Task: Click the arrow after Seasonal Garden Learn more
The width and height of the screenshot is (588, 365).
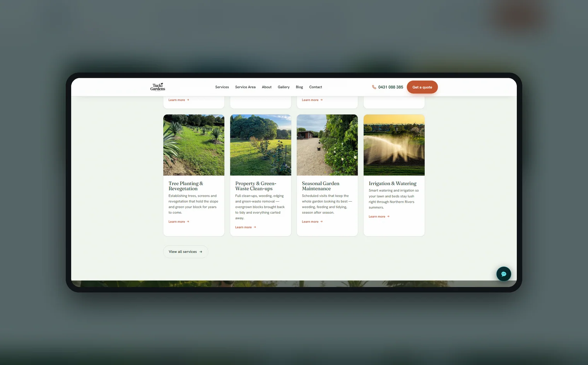Action: (321, 222)
